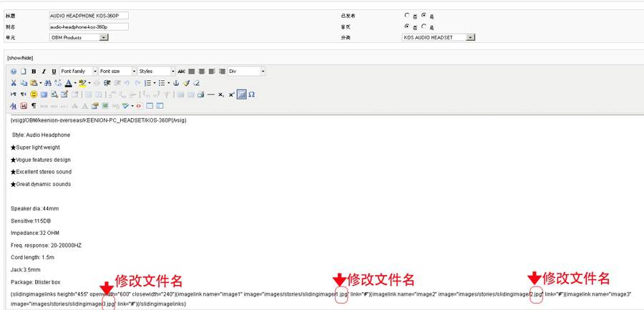Screen dimensions: 644x310
Task: Open the Font size dropdown
Action: pyautogui.click(x=117, y=71)
